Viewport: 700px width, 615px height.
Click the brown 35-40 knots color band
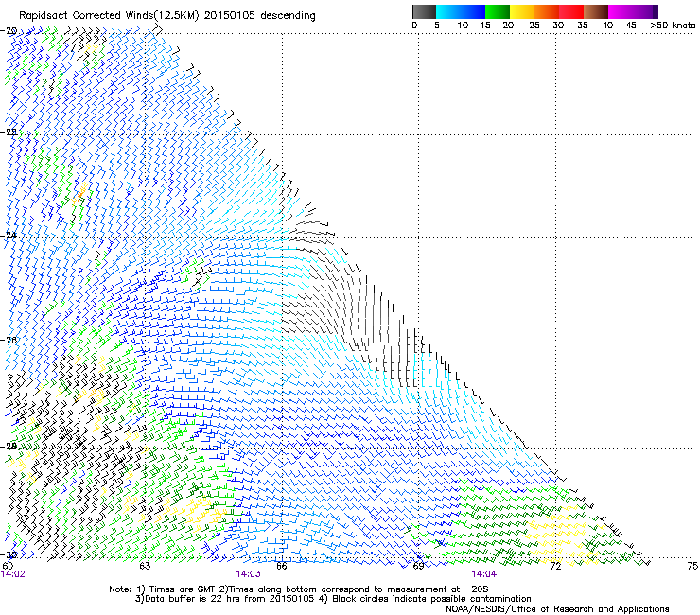click(596, 11)
